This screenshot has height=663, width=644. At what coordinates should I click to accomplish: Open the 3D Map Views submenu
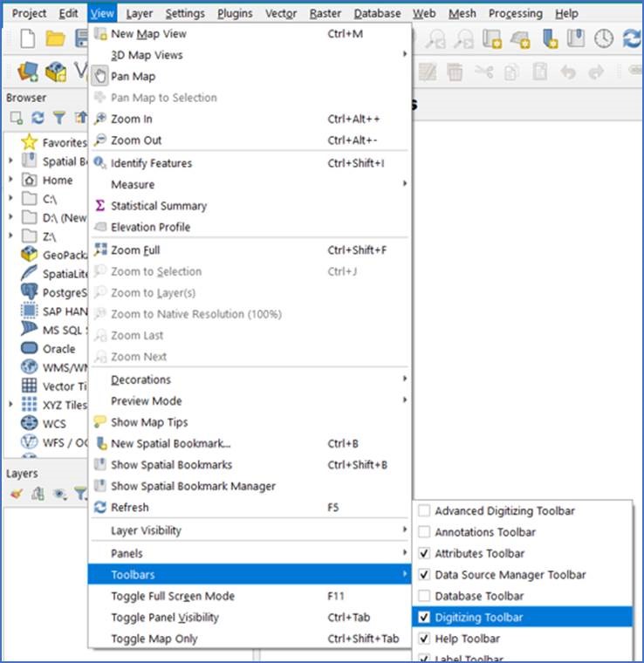250,55
